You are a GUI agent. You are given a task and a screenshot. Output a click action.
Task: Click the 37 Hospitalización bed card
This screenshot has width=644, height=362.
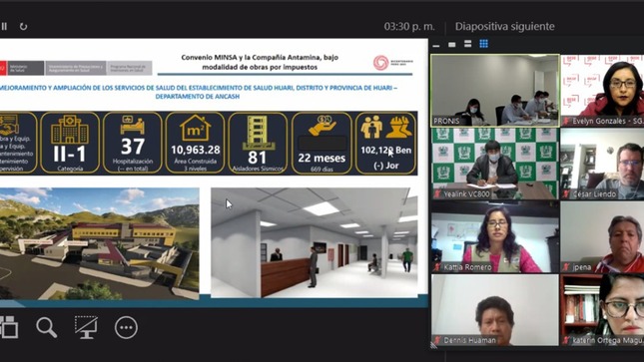[x=133, y=143]
